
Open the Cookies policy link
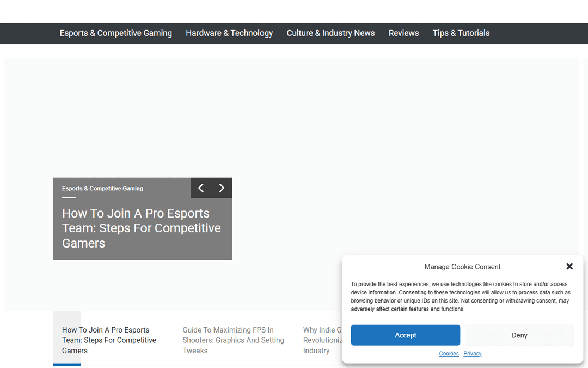449,353
